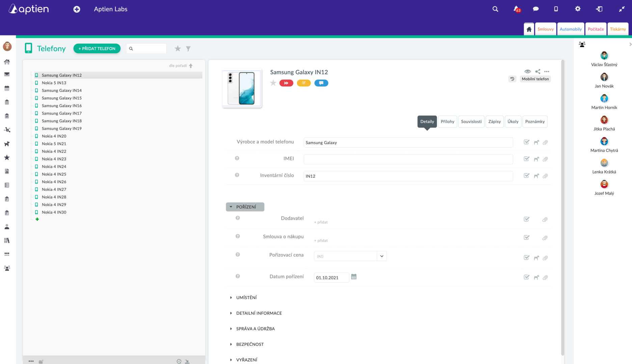
Task: Expand the SPRÁVA A ÚDRŽBA section
Action: tap(252, 329)
